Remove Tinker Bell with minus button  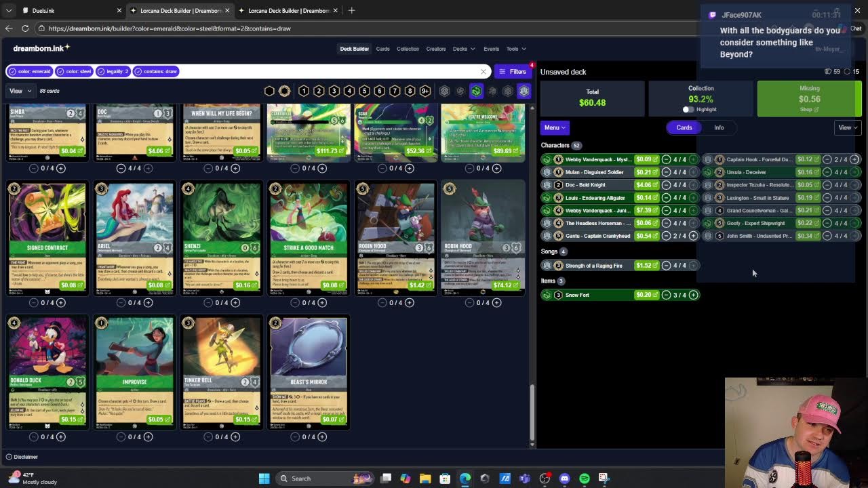click(x=208, y=436)
